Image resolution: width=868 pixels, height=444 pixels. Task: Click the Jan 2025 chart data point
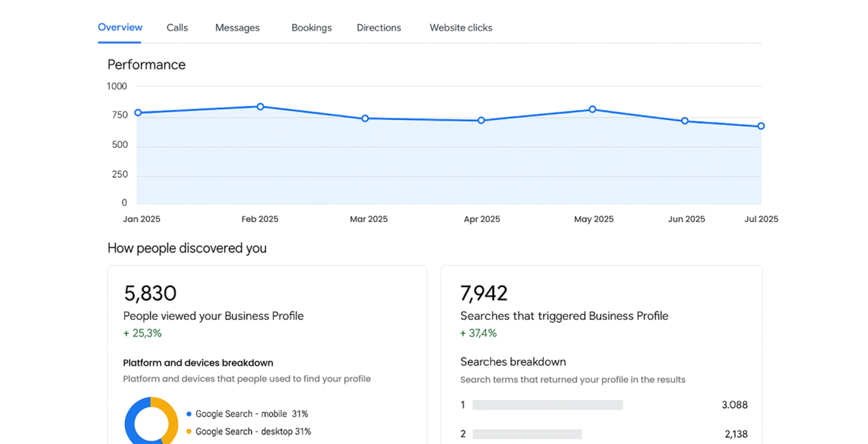pyautogui.click(x=138, y=112)
